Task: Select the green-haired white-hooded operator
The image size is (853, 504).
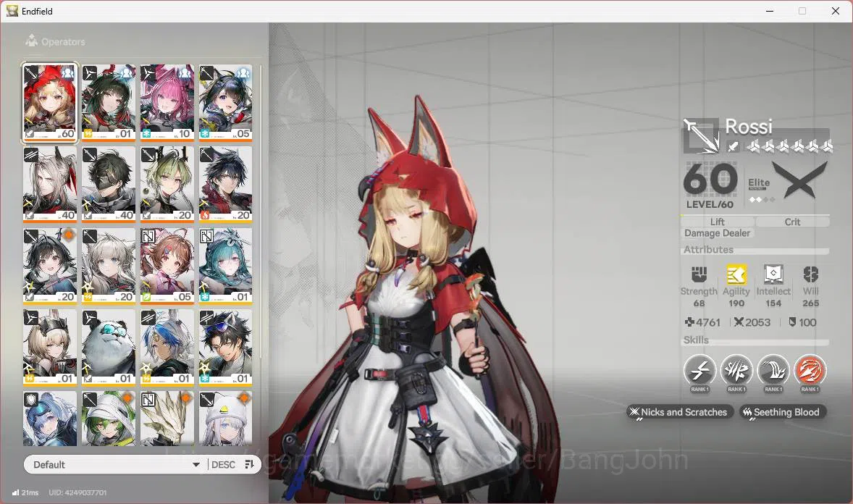Action: point(109,419)
